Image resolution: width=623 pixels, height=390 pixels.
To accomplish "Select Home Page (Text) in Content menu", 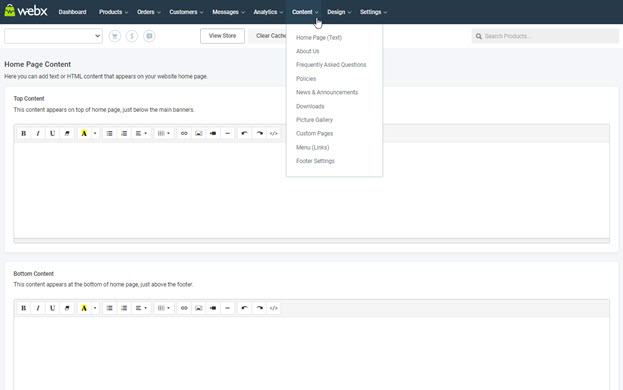I will pyautogui.click(x=319, y=38).
